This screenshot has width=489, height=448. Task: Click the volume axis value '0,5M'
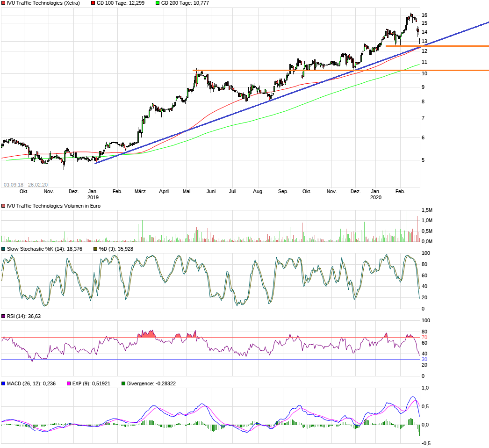tap(427, 231)
